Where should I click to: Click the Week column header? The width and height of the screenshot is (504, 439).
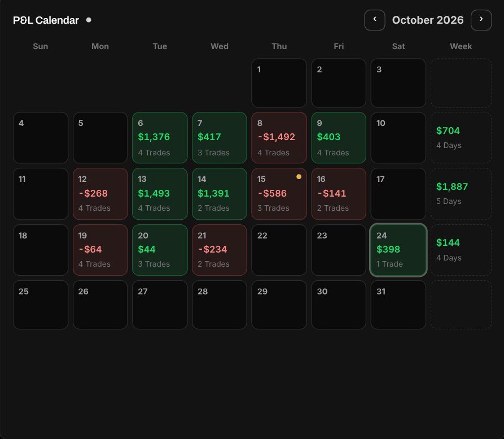tap(461, 46)
